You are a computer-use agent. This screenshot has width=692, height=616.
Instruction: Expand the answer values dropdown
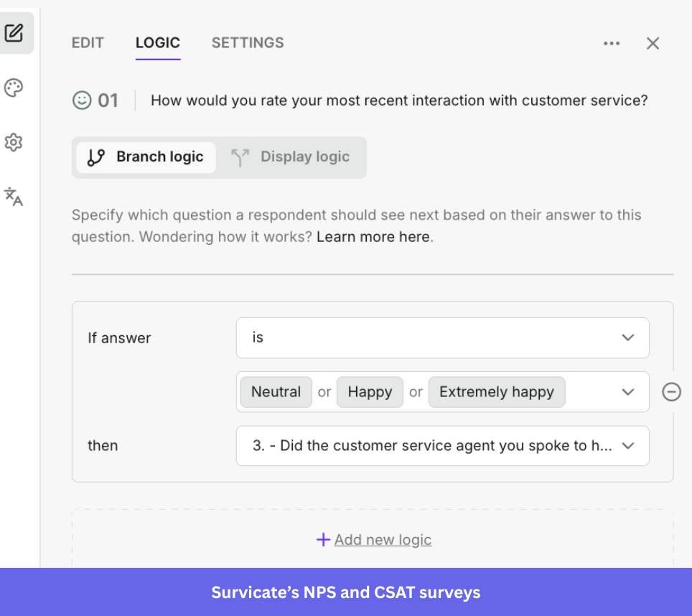point(628,392)
